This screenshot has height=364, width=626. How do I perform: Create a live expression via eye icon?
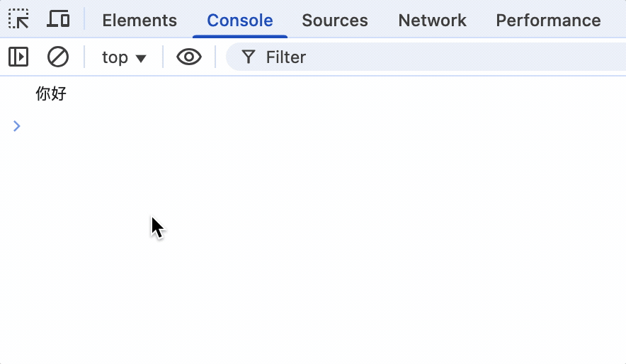189,57
